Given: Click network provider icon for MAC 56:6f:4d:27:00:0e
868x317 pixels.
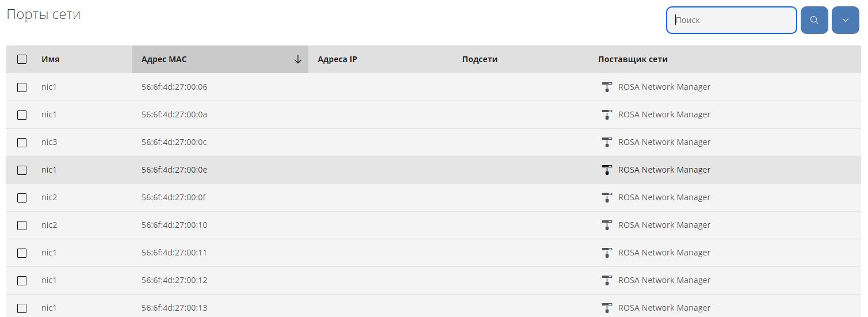Looking at the screenshot, I should 607,170.
